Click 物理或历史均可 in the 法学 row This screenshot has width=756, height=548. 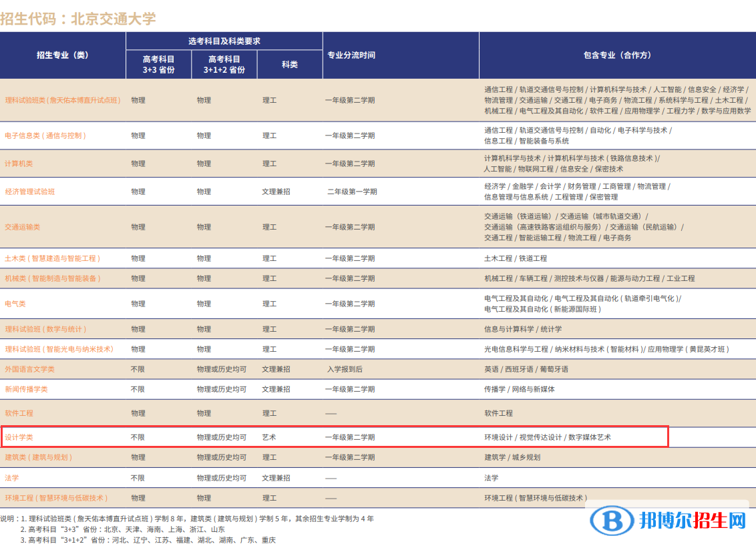click(221, 478)
